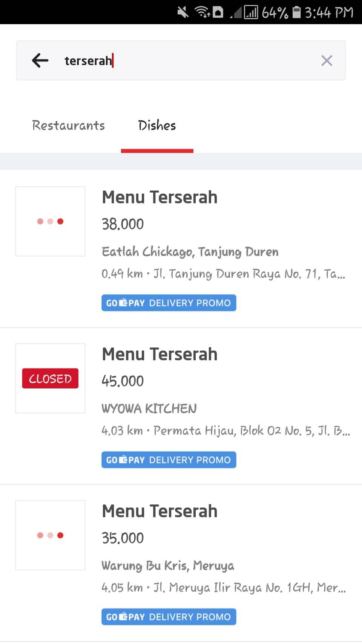Image resolution: width=362 pixels, height=644 pixels.
Task: Click the 'terserah' search input field
Action: tap(181, 60)
